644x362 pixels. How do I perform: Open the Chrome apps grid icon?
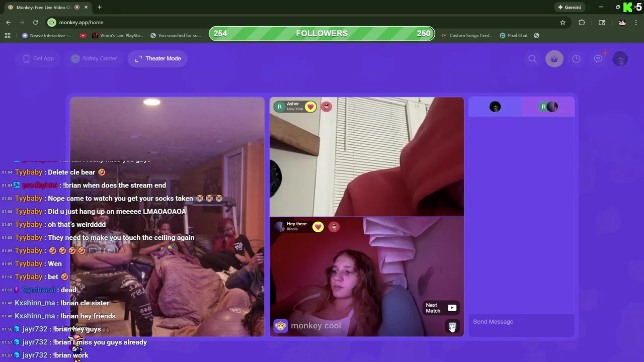(8, 35)
